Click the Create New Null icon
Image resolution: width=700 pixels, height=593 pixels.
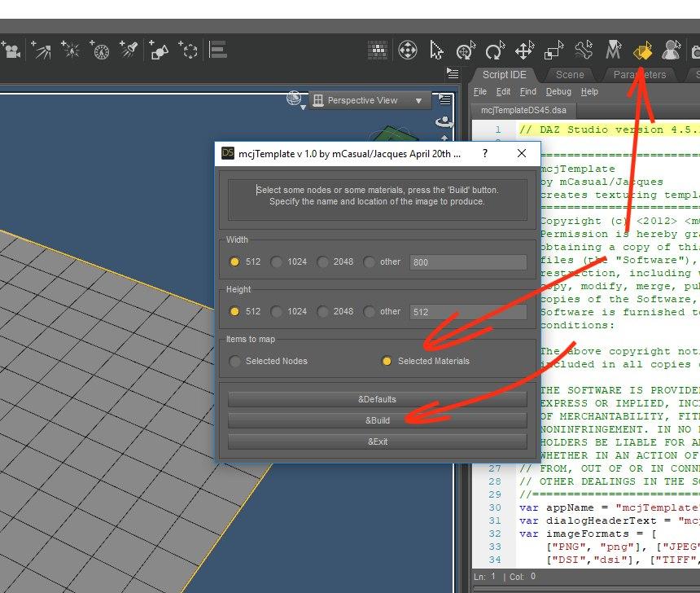(188, 50)
